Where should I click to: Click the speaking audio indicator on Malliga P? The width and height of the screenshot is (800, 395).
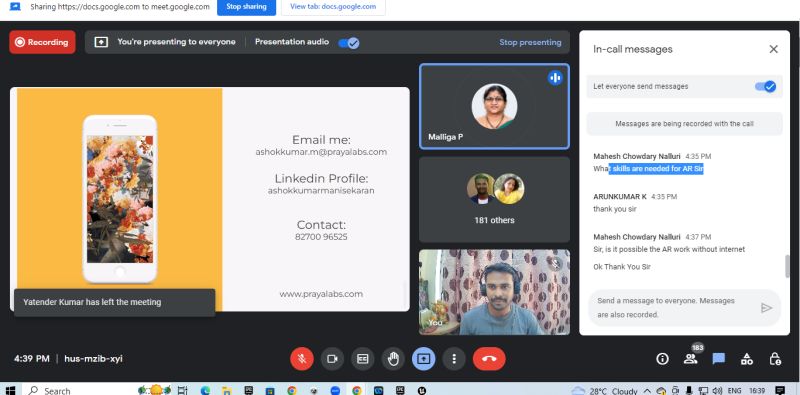[555, 78]
